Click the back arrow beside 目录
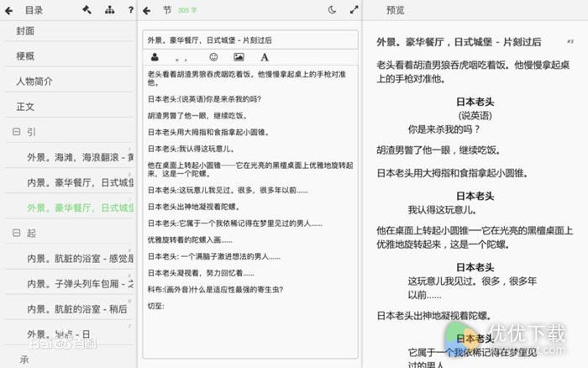This screenshot has width=588, height=368. (x=8, y=11)
